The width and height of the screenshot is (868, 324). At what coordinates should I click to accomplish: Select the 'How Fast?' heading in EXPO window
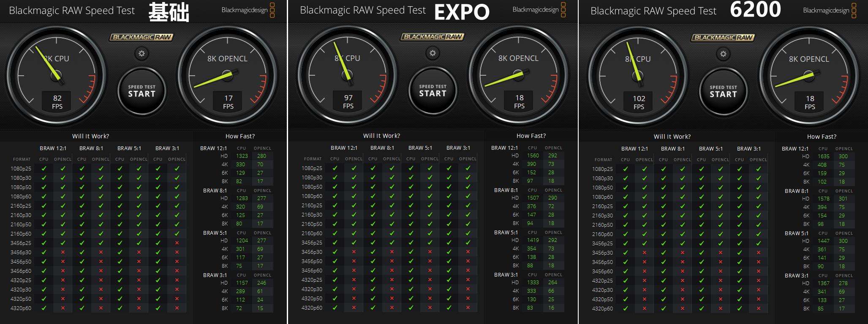coord(531,136)
